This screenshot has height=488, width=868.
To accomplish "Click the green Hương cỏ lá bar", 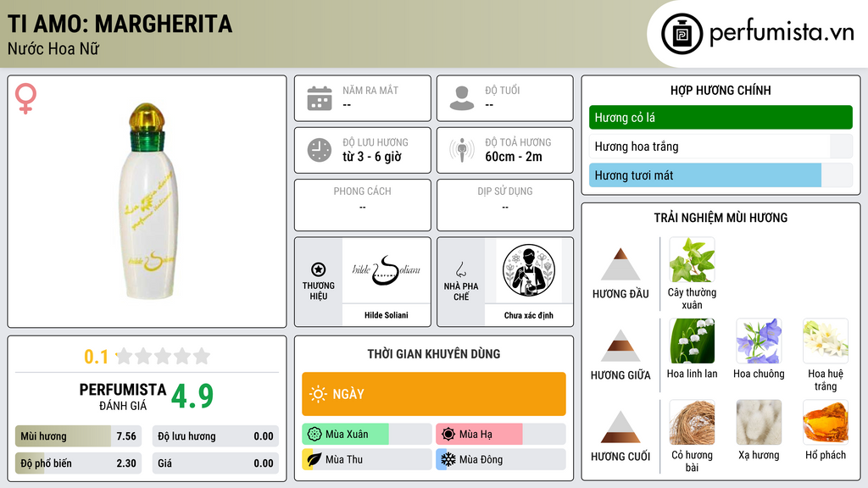I will pyautogui.click(x=721, y=117).
